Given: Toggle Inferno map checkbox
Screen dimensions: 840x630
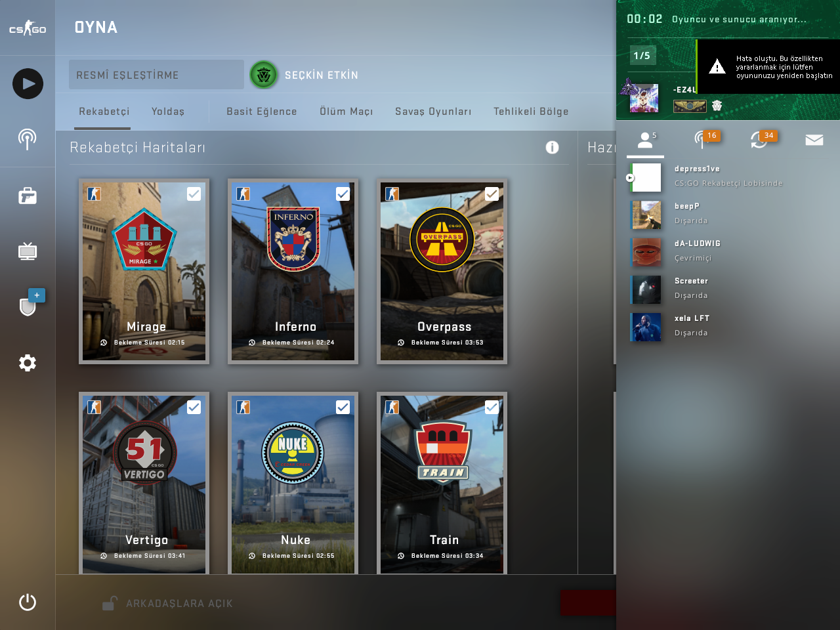Looking at the screenshot, I should point(343,194).
